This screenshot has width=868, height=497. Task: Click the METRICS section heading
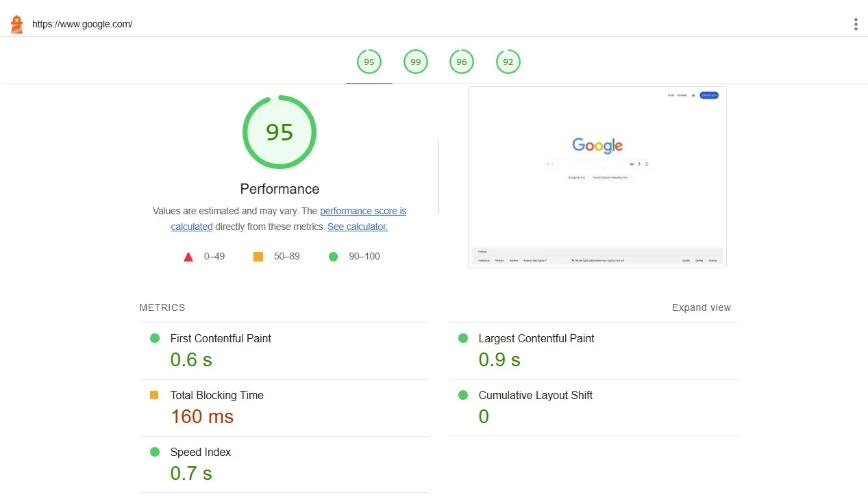click(x=162, y=307)
